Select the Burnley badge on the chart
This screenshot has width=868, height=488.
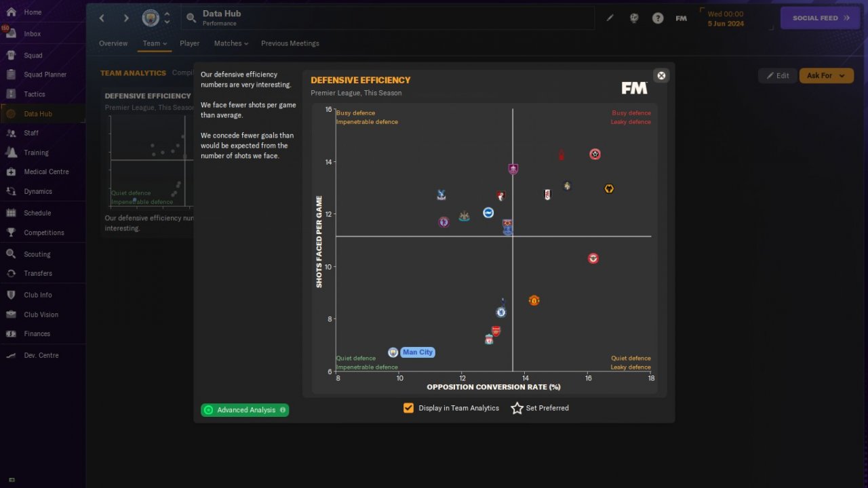(x=513, y=169)
